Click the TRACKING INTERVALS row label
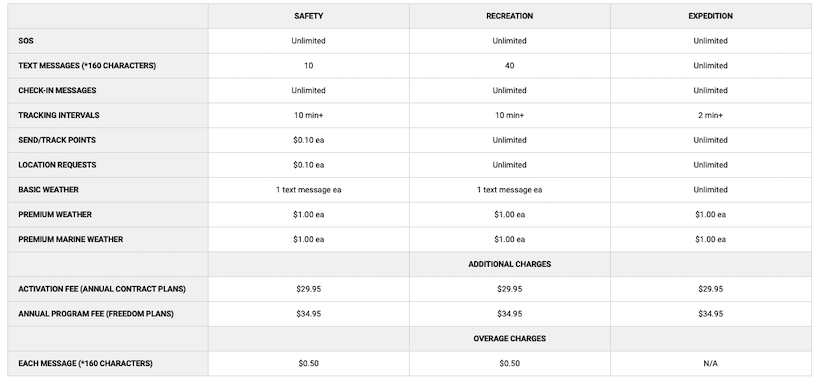Image resolution: width=820 pixels, height=387 pixels. point(59,115)
